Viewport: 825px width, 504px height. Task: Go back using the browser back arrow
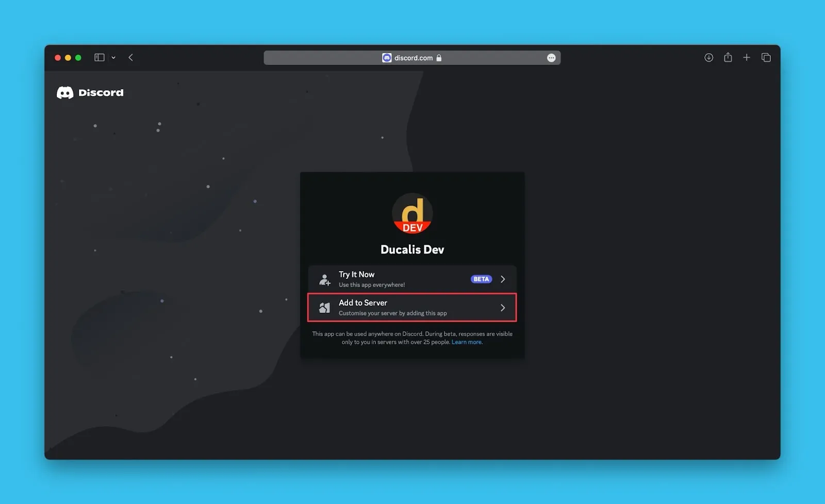click(131, 58)
